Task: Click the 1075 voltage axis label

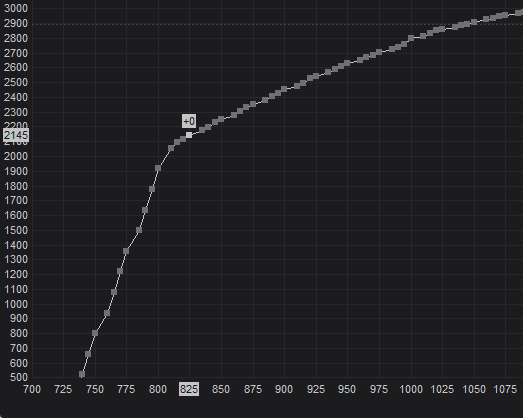Action: pyautogui.click(x=505, y=389)
